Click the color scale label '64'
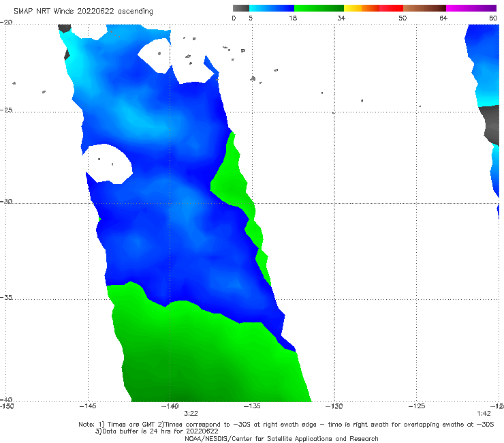 (x=443, y=18)
